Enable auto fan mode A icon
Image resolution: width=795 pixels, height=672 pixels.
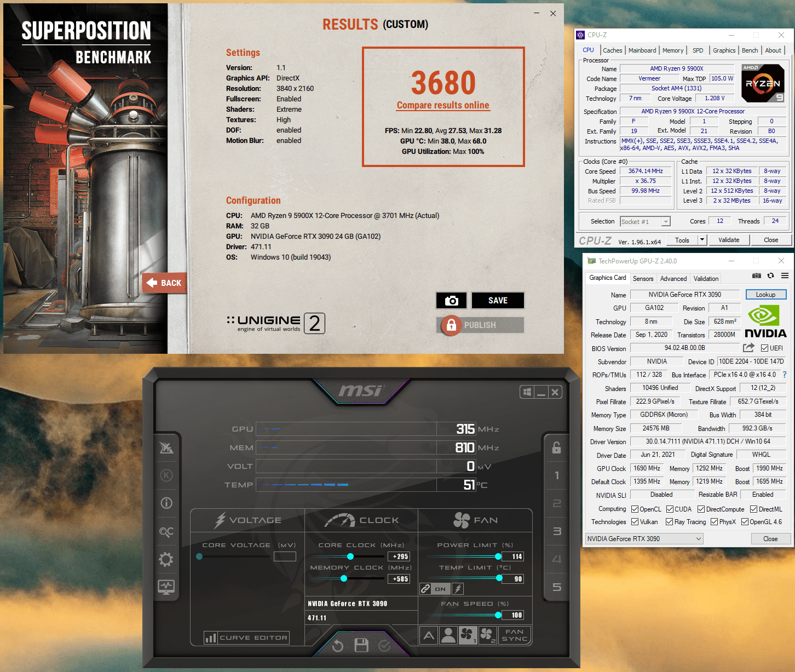click(429, 635)
